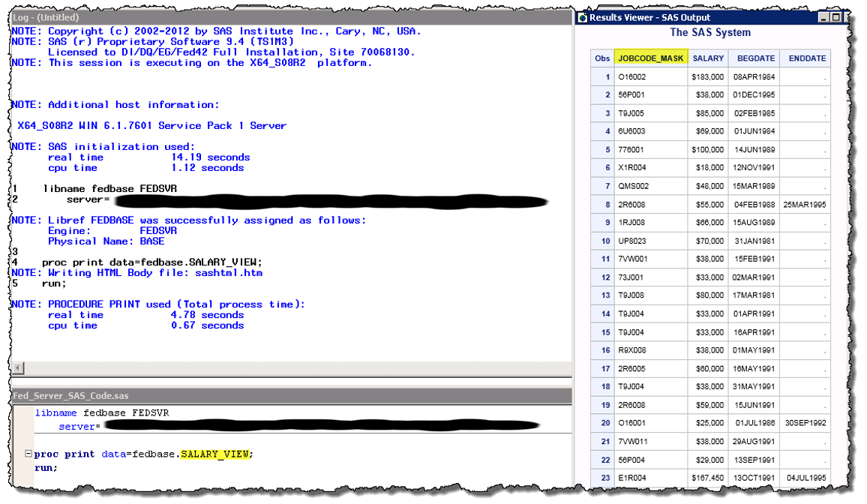Activate the Log (Untitled) window title bar

click(x=150, y=17)
